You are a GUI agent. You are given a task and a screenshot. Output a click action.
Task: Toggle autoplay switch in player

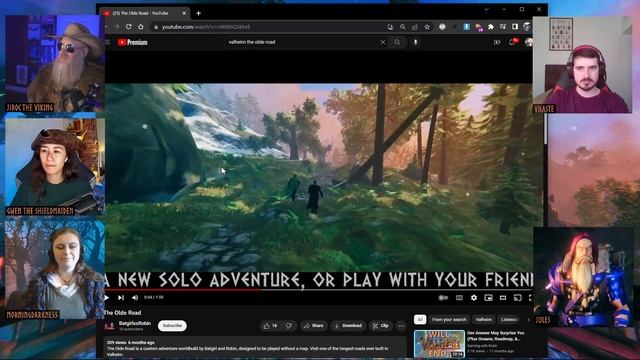443,298
